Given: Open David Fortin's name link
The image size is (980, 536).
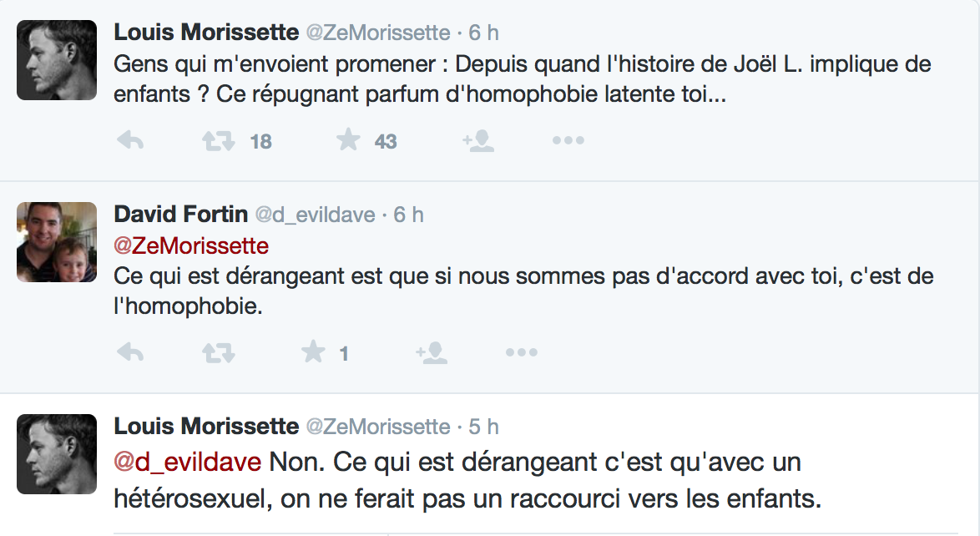Looking at the screenshot, I should pyautogui.click(x=180, y=215).
